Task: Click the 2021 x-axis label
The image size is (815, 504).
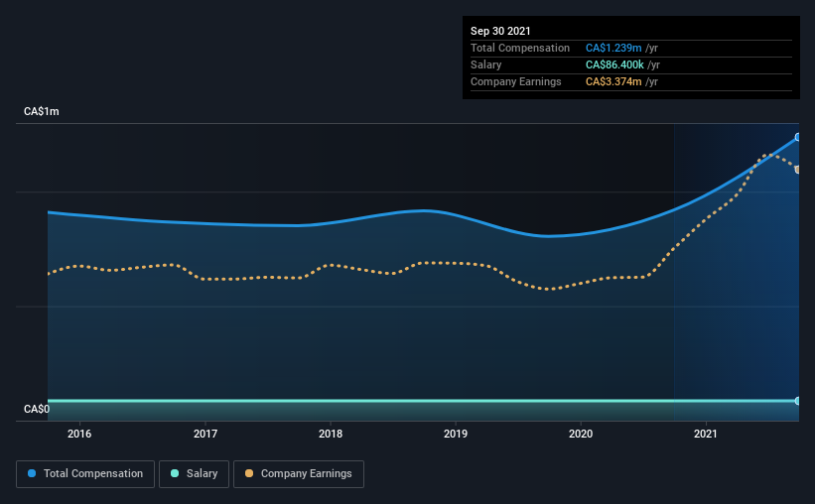Action: (706, 434)
